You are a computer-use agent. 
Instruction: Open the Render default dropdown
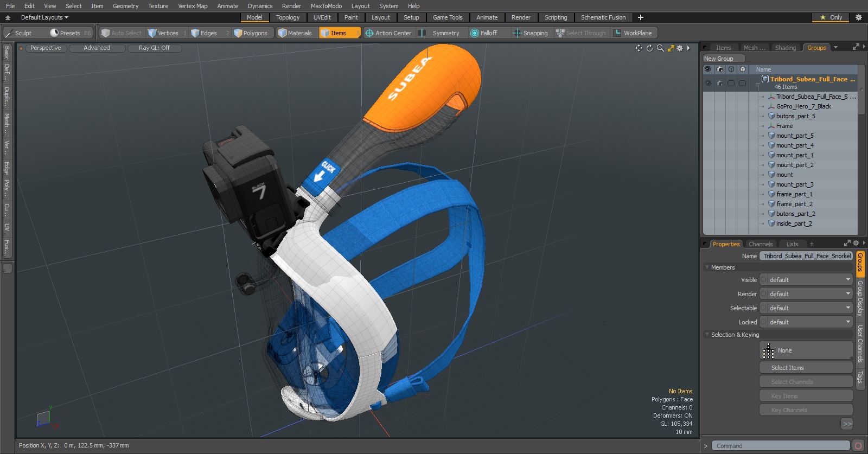806,294
